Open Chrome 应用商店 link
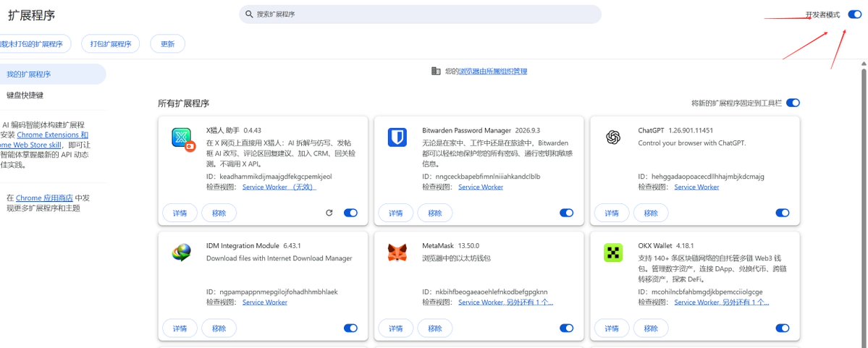The width and height of the screenshot is (868, 348). [x=44, y=198]
